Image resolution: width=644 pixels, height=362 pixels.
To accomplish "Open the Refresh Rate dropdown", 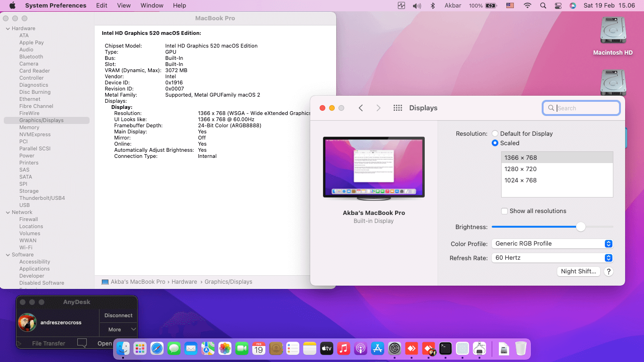I will coord(552,258).
